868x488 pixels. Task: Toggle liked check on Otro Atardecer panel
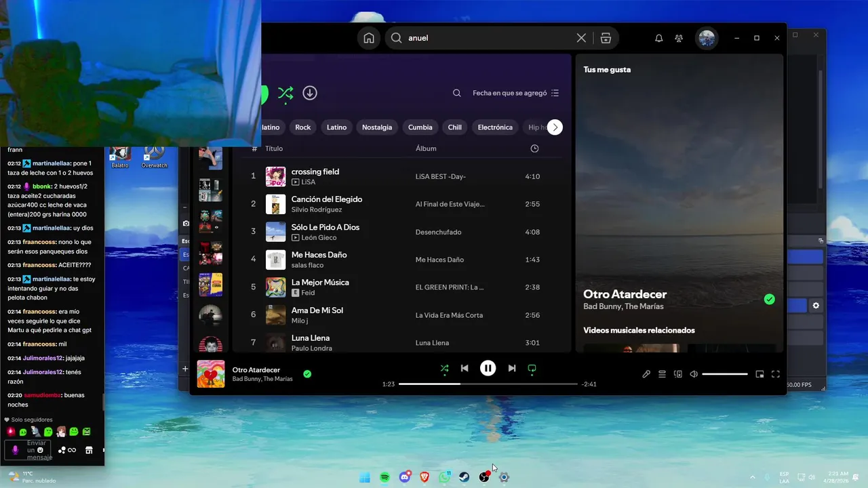(769, 299)
